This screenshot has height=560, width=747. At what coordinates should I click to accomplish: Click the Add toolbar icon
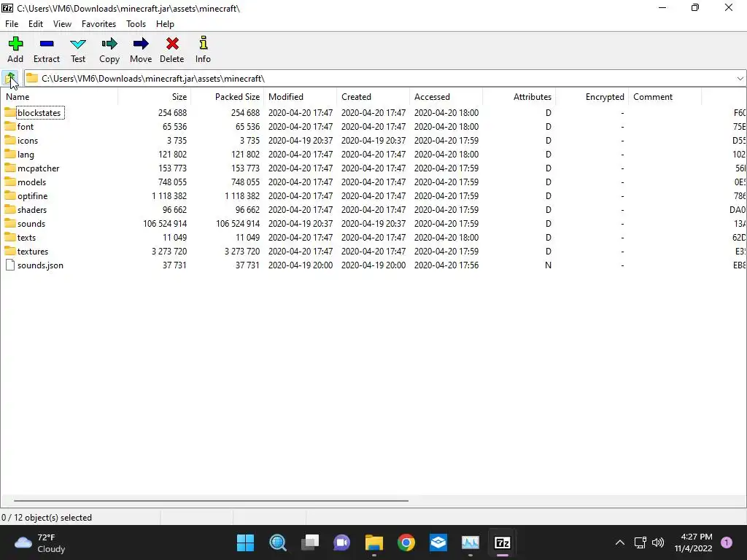15,44
